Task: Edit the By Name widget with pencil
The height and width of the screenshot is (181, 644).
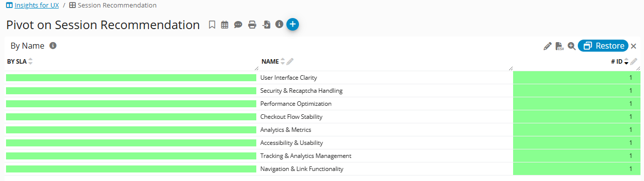Action: coord(548,46)
